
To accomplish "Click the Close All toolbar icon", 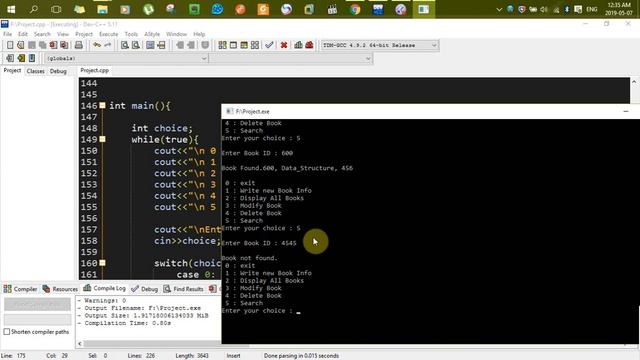I will (x=64, y=45).
